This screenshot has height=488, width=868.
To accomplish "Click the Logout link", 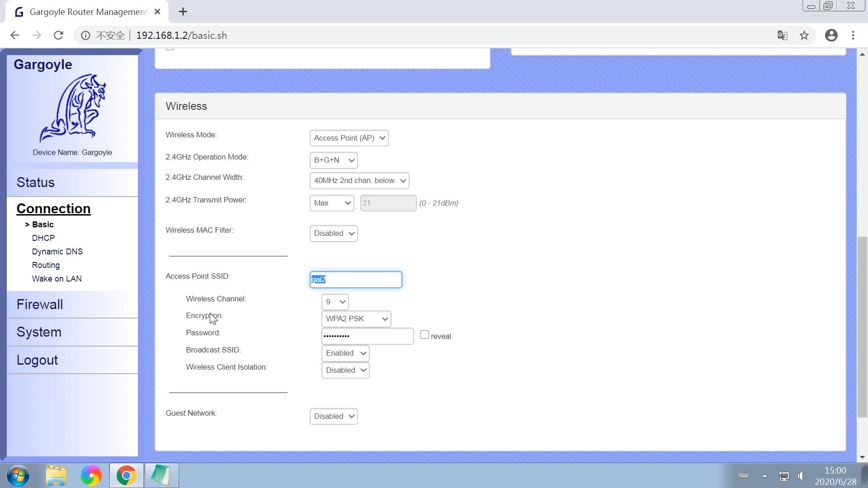I will [37, 360].
